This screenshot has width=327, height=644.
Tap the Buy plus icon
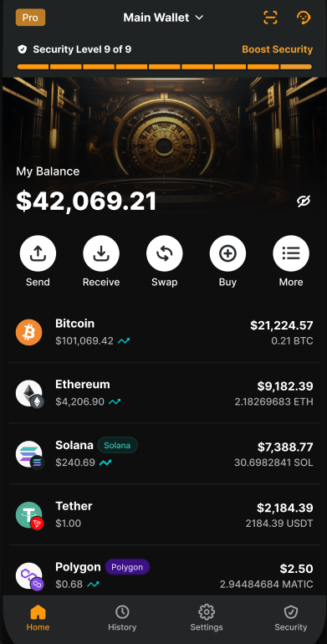tap(227, 253)
